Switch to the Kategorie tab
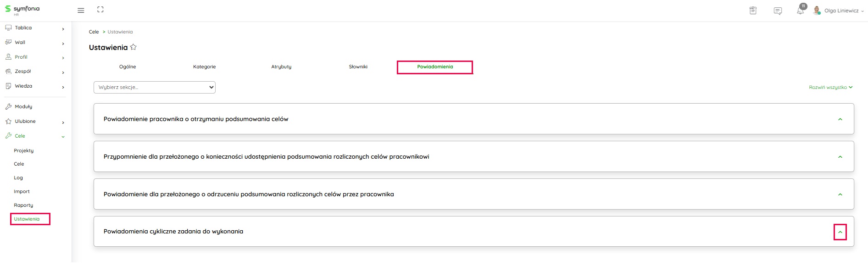Image resolution: width=868 pixels, height=266 pixels. click(x=204, y=67)
